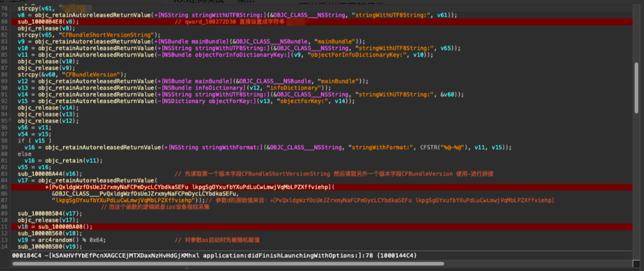
Task: Select highlighted +[PvQxldgWzfOsUeJZrxmyNaFCPmDycLCYbdkaSEFu ...] method line
Action: [191, 187]
